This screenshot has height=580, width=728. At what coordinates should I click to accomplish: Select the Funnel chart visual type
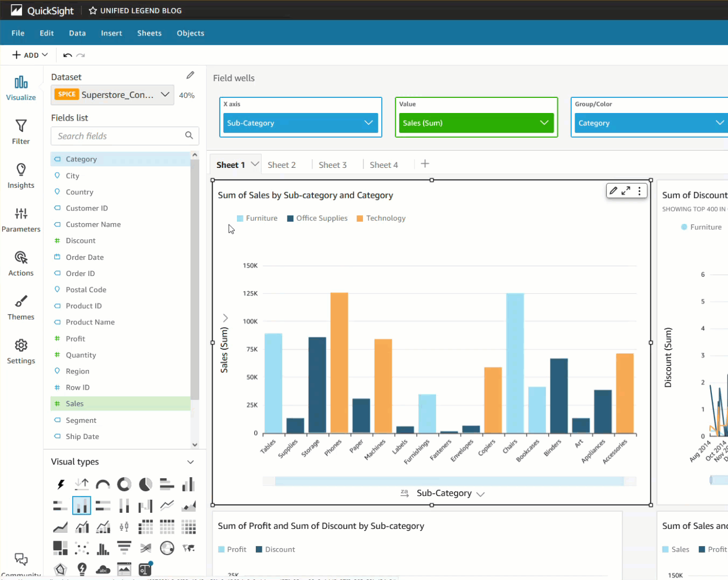coord(124,548)
